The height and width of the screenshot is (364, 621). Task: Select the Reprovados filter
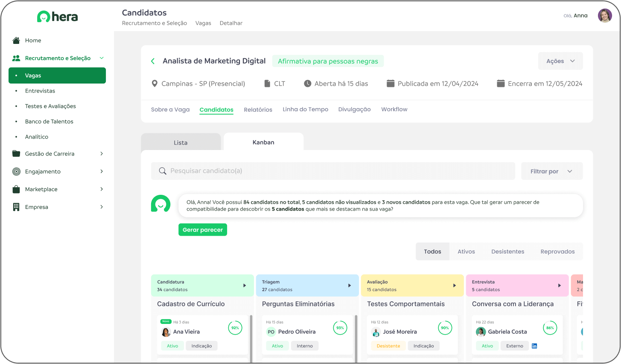[557, 252]
